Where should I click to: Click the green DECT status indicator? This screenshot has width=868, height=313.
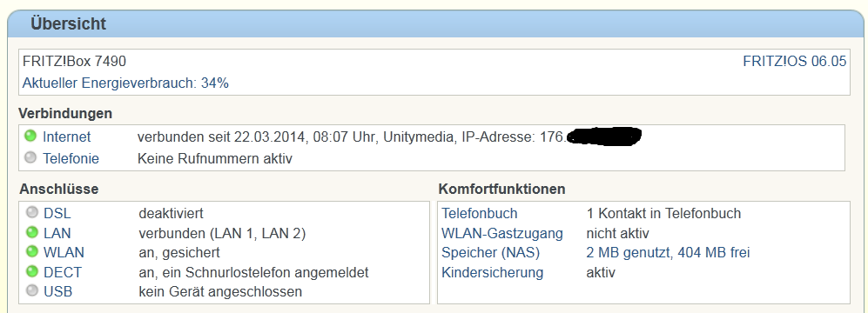coord(32,271)
